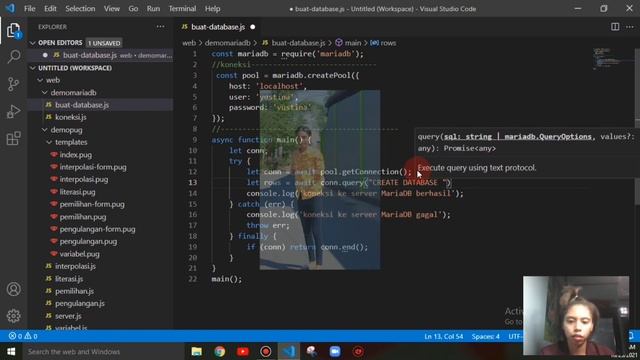Open the Manage gear icon

point(13,316)
